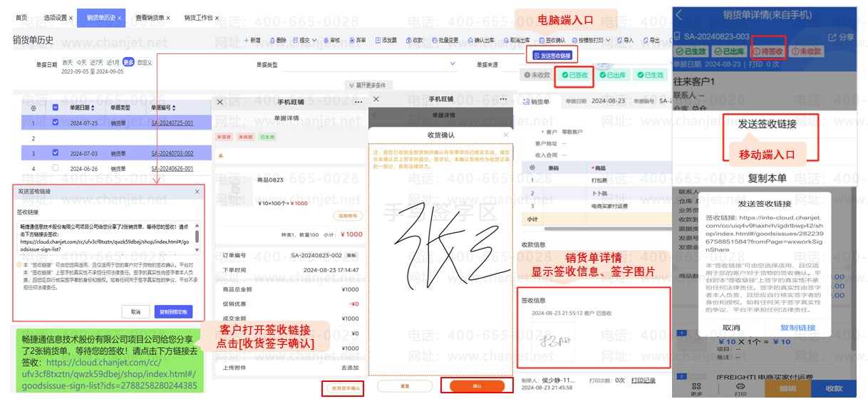Uncheck the row dated 2024-07-03
The image size is (868, 399).
coord(56,152)
